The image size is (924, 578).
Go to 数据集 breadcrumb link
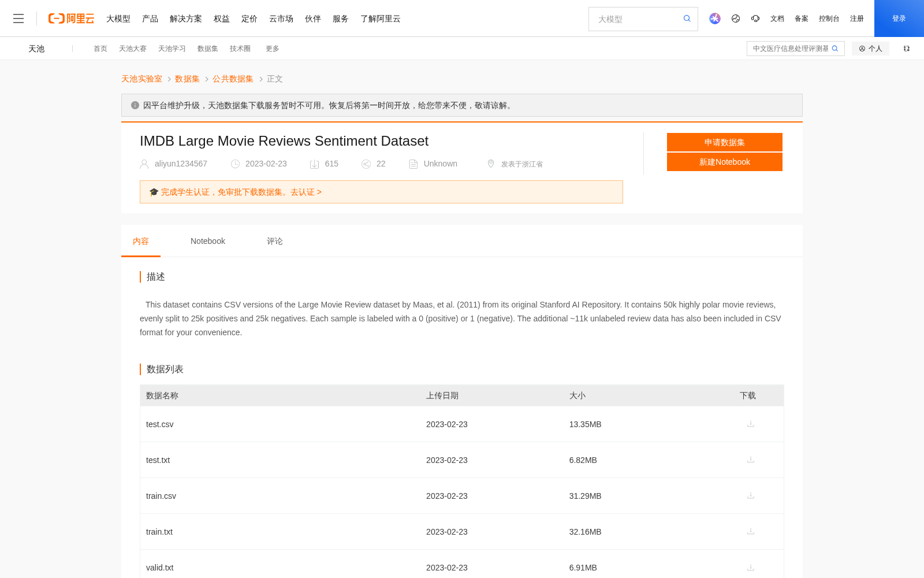click(187, 79)
